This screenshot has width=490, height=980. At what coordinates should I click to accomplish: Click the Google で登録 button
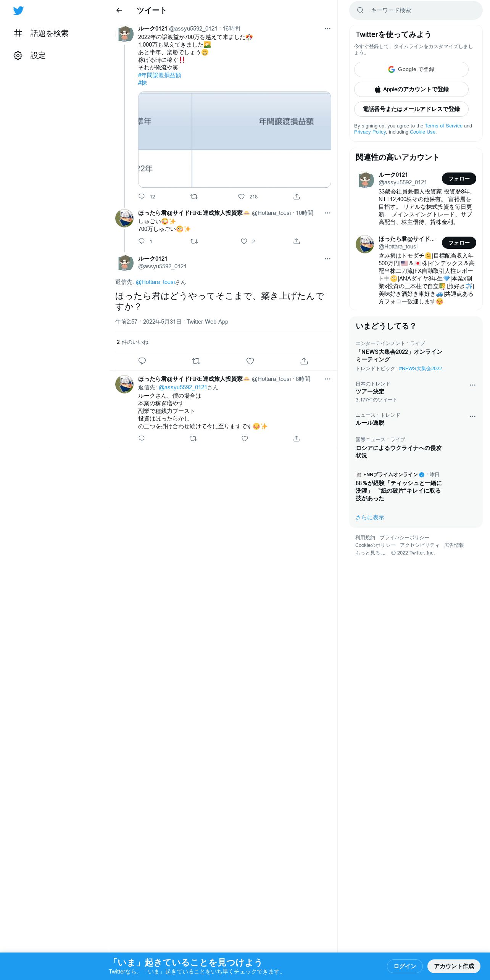pyautogui.click(x=411, y=69)
